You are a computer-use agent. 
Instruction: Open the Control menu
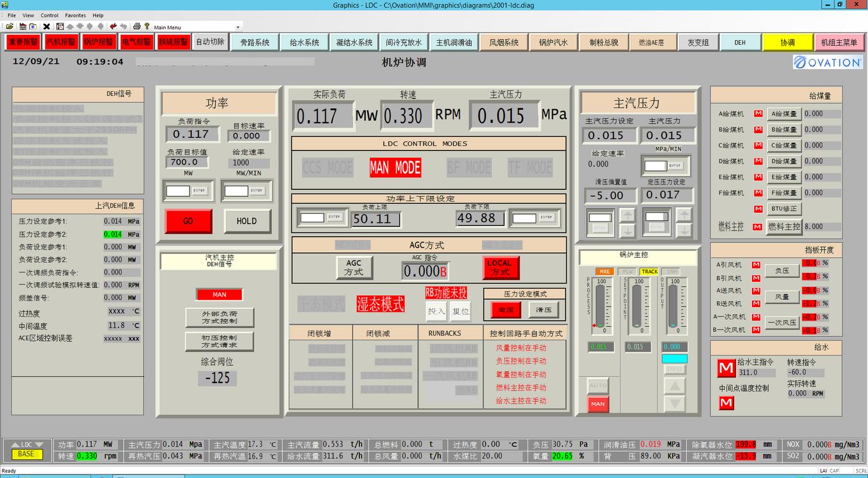tap(50, 15)
